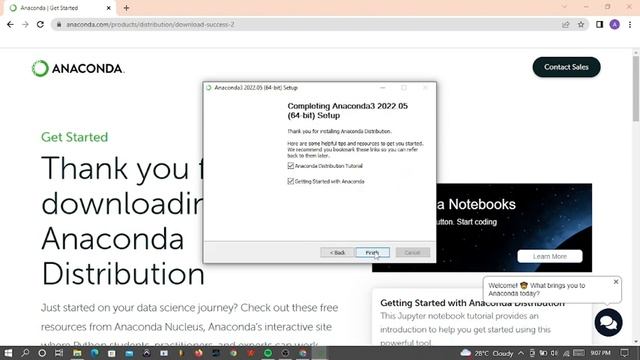Image resolution: width=640 pixels, height=360 pixels.
Task: Open a new browser tab
Action: [x=126, y=8]
